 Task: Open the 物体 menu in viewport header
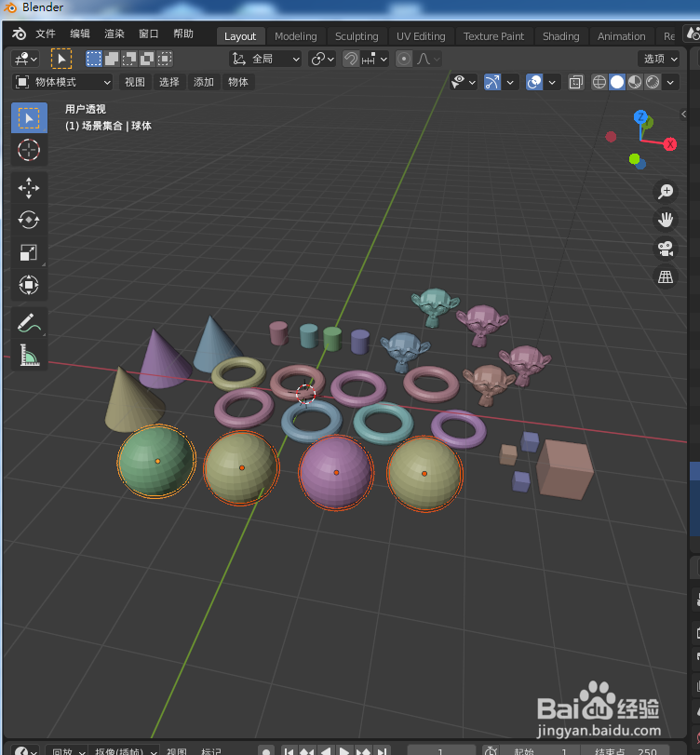[237, 82]
